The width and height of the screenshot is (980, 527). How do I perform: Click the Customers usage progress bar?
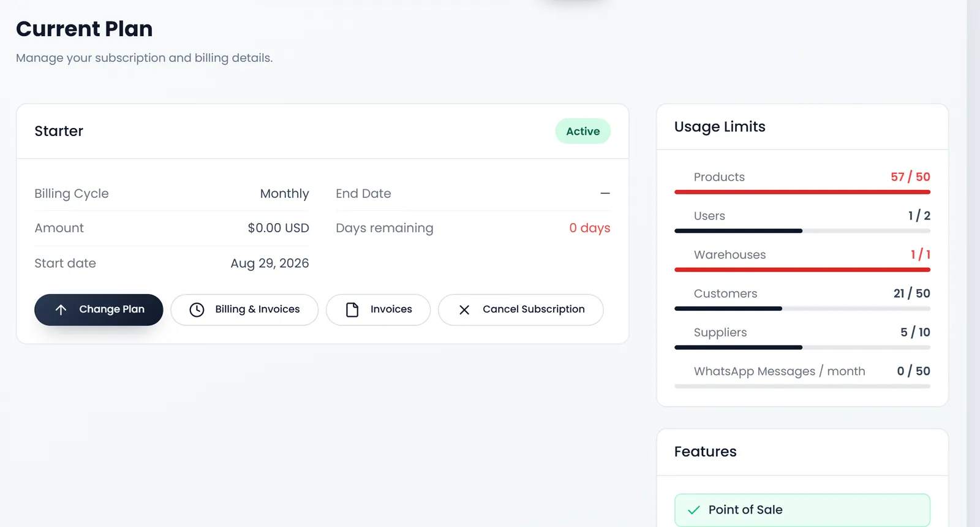coord(802,309)
